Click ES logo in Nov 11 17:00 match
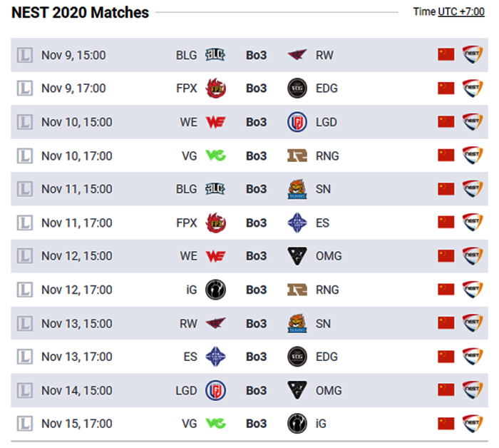The image size is (499, 448). (x=297, y=223)
